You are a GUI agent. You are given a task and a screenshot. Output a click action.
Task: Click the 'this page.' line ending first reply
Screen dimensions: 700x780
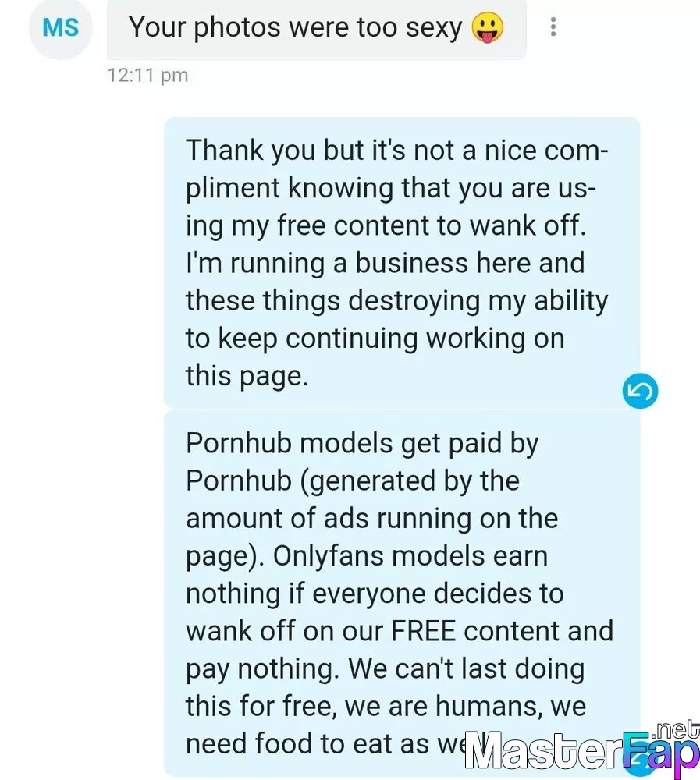(x=247, y=376)
